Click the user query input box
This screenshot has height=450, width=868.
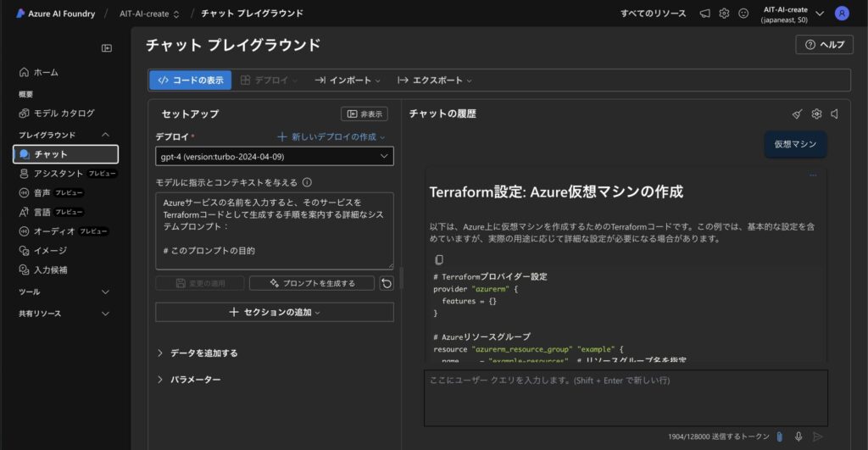click(626, 398)
